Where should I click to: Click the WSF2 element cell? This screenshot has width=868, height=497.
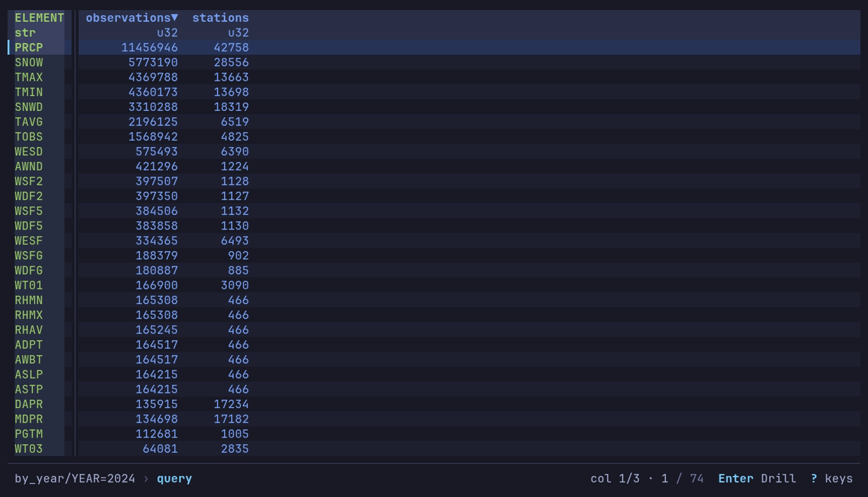29,181
